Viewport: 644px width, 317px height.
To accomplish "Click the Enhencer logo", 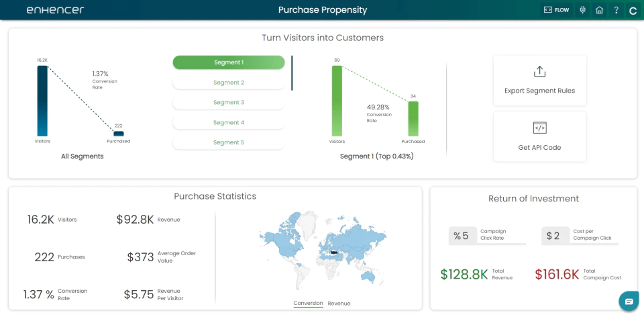I will tap(55, 10).
